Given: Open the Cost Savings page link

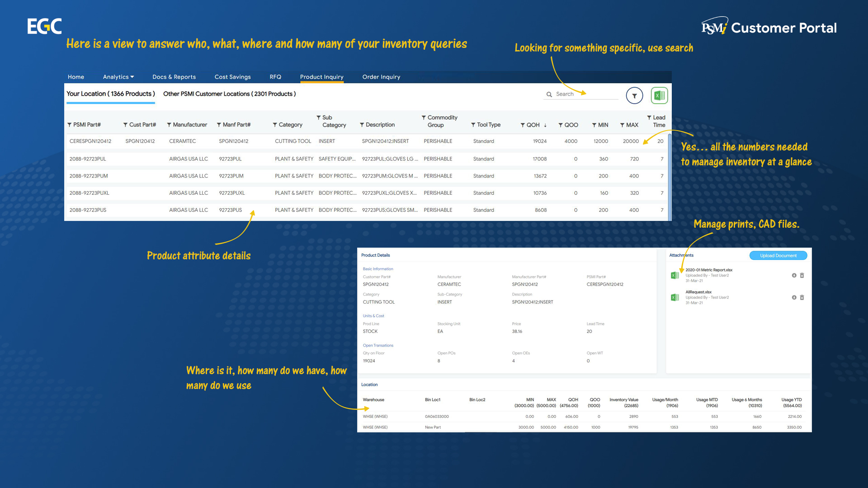Looking at the screenshot, I should click(232, 77).
